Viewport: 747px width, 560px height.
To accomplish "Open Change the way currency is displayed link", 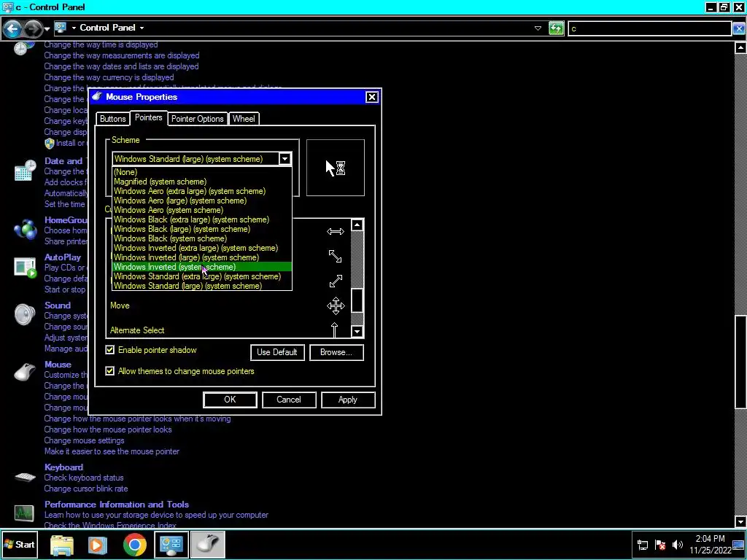I will point(109,77).
